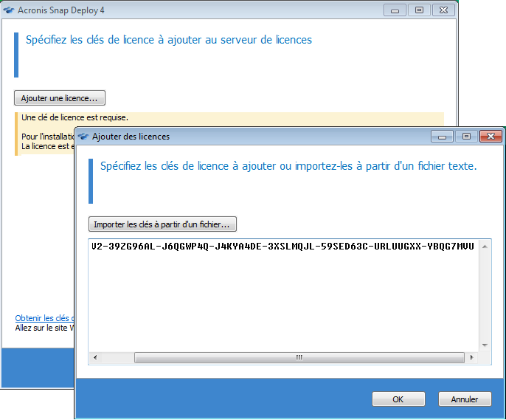Confirm the license keys with OK
Viewport: 506px width, 420px height.
click(398, 399)
